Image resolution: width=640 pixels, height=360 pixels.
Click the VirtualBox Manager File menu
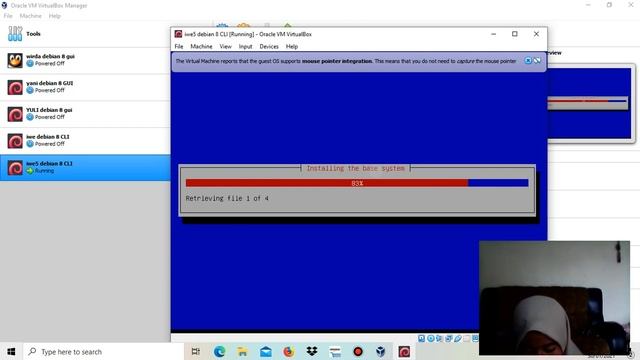(8, 16)
